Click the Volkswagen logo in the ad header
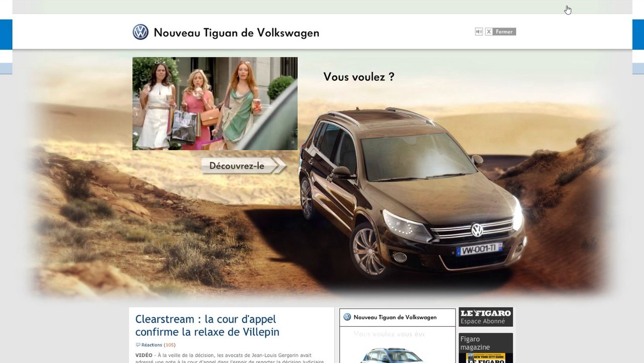Image resolution: width=644 pixels, height=363 pixels. click(x=140, y=32)
